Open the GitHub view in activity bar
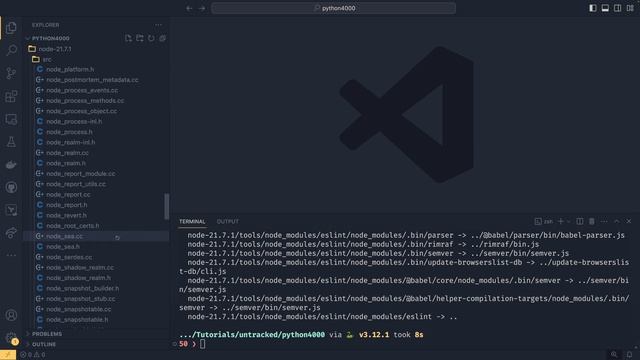 pyautogui.click(x=11, y=187)
